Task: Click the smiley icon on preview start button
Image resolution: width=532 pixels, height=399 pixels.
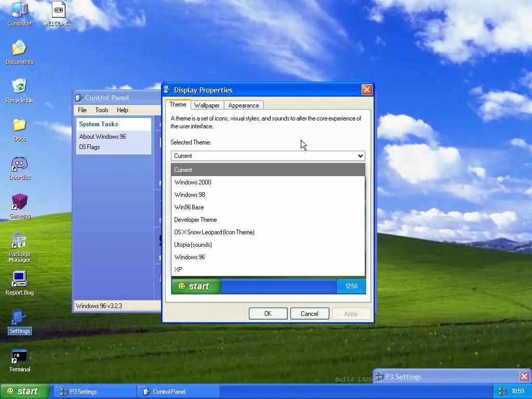Action: click(182, 286)
